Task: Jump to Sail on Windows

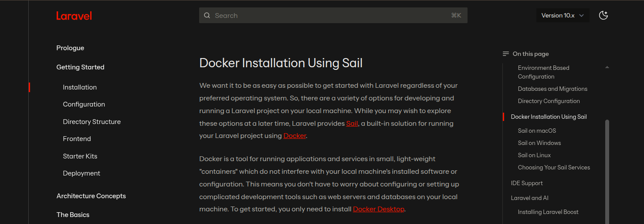Action: pyautogui.click(x=539, y=143)
